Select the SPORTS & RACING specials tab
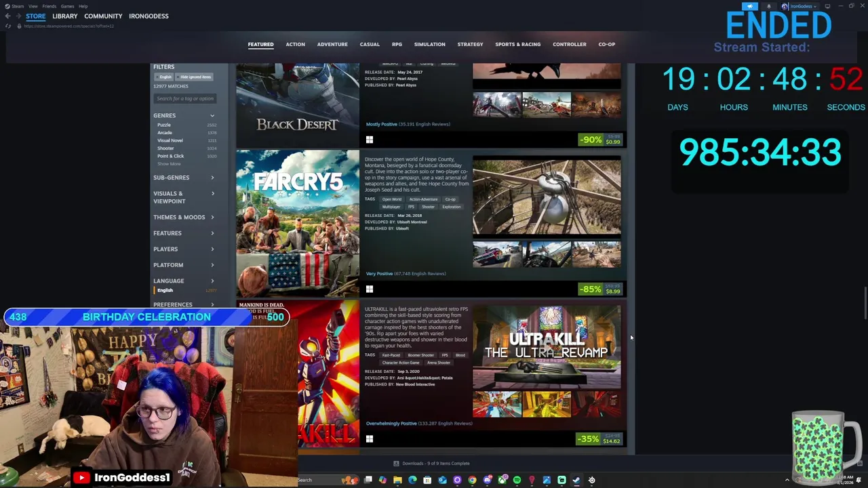This screenshot has height=488, width=868. 518,44
